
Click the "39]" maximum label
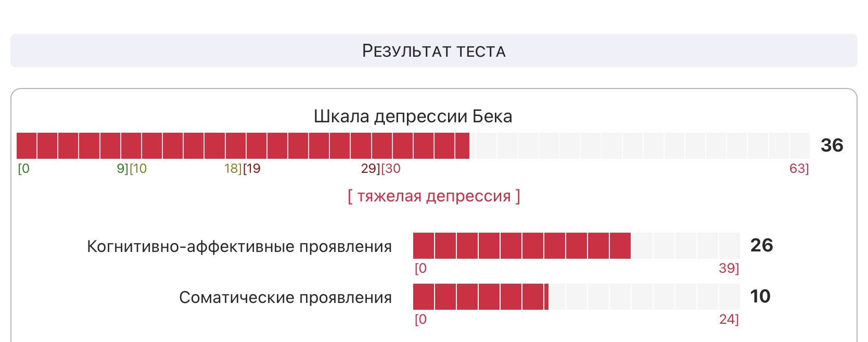pos(729,268)
